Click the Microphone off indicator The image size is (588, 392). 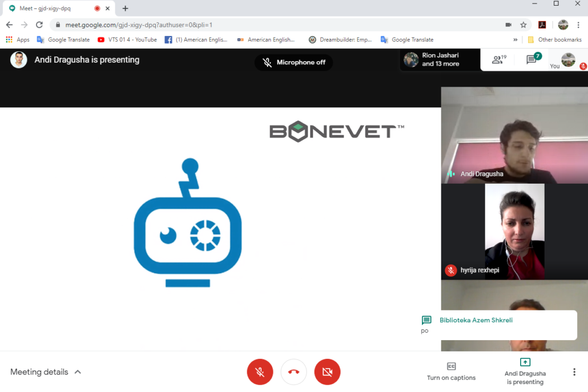click(293, 62)
